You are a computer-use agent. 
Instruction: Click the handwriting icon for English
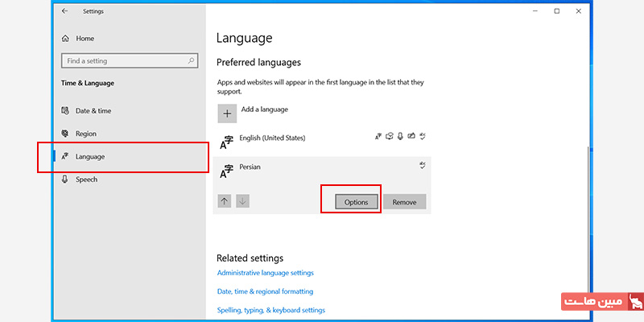click(x=411, y=137)
